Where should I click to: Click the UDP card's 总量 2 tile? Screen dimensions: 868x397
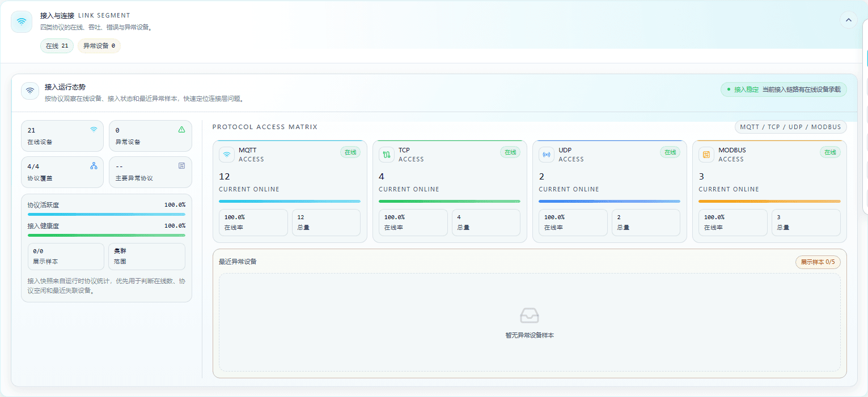pos(646,223)
